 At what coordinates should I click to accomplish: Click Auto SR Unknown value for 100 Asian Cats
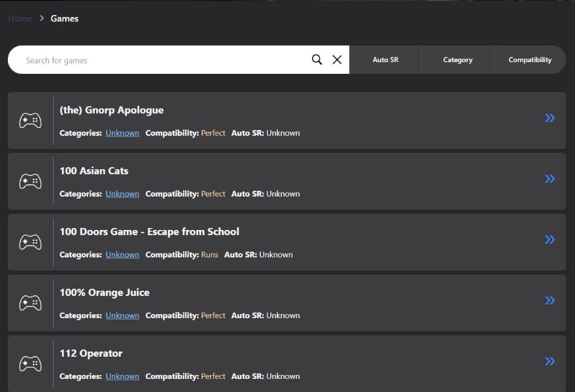pyautogui.click(x=283, y=194)
